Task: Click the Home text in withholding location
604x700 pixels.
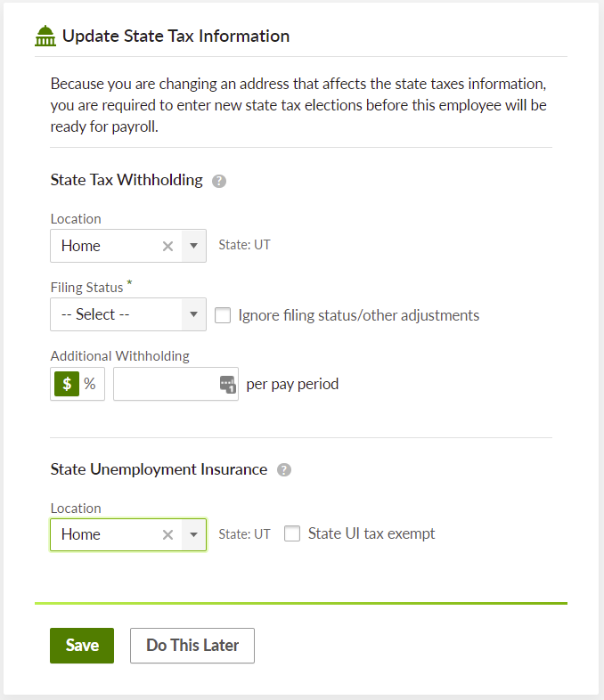Action: tap(81, 247)
